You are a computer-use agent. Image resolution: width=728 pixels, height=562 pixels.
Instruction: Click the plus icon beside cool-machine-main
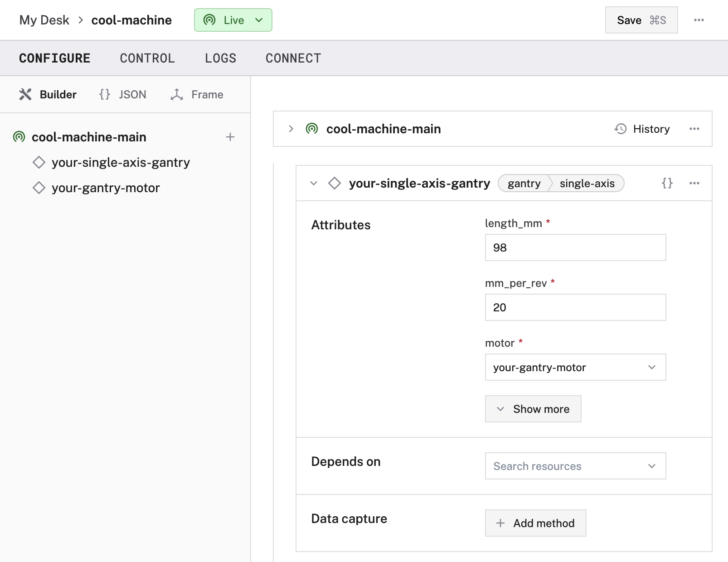(230, 137)
